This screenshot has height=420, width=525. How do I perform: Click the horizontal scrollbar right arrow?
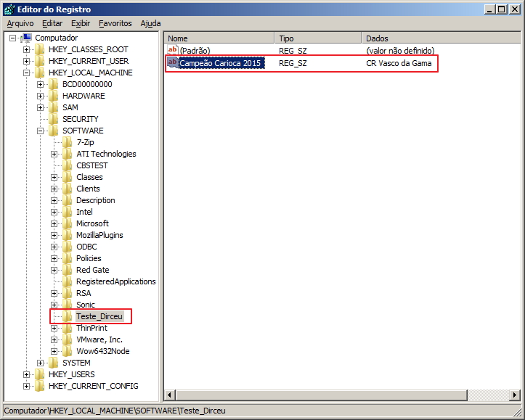point(515,395)
